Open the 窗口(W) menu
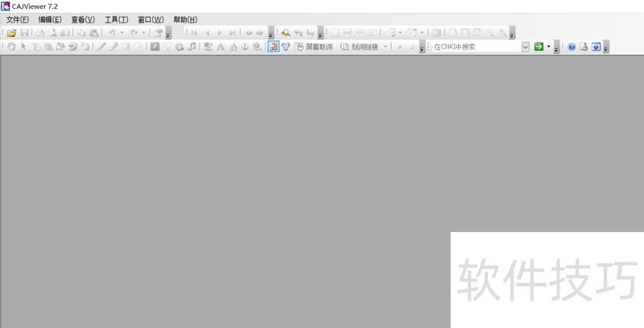The image size is (644, 328). [151, 19]
